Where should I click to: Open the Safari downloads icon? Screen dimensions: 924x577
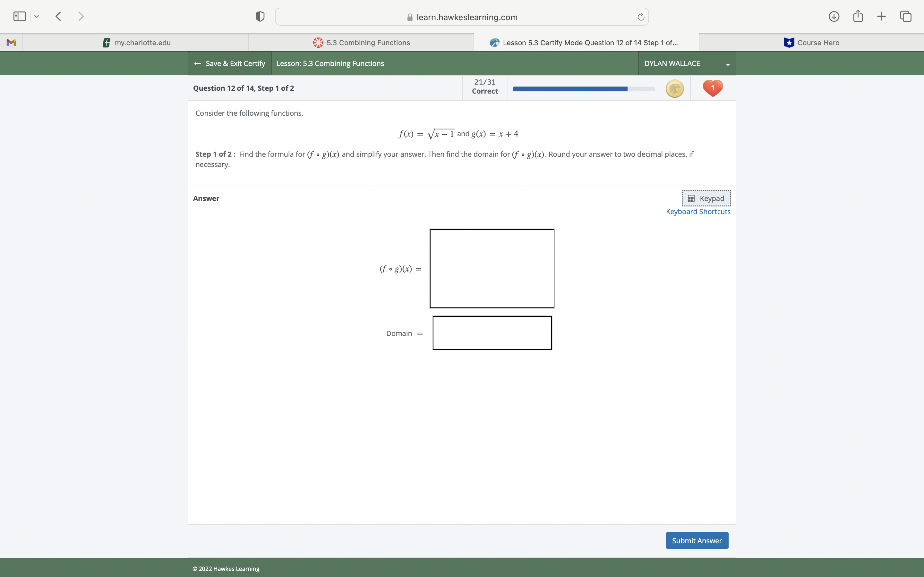tap(834, 16)
